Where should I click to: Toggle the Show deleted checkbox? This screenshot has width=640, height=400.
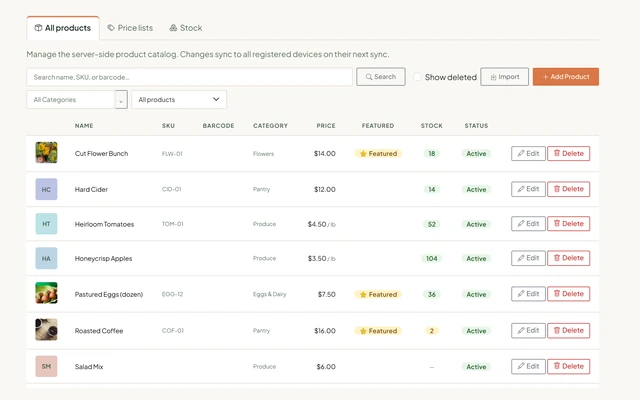417,77
